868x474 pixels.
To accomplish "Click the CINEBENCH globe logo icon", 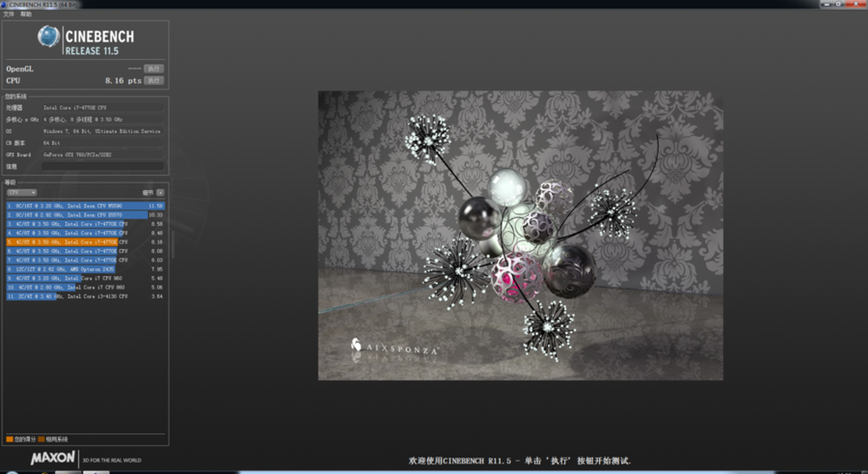I will tap(49, 36).
